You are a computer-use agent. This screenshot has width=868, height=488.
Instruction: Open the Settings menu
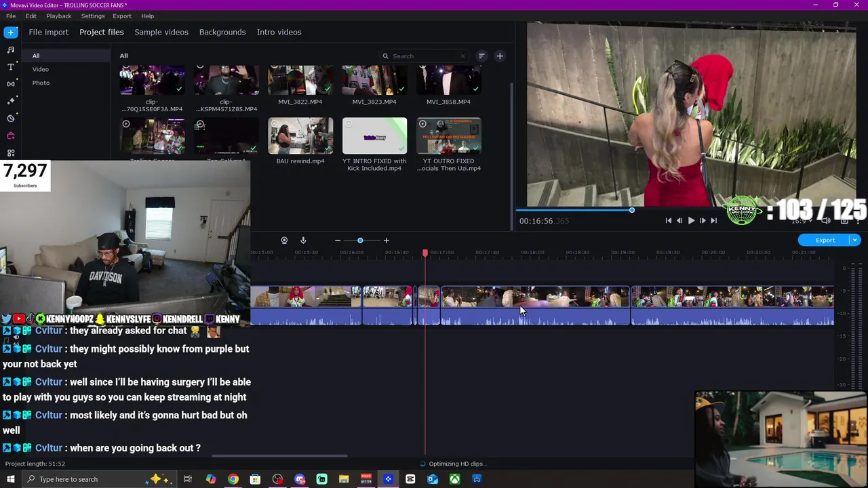coord(93,16)
